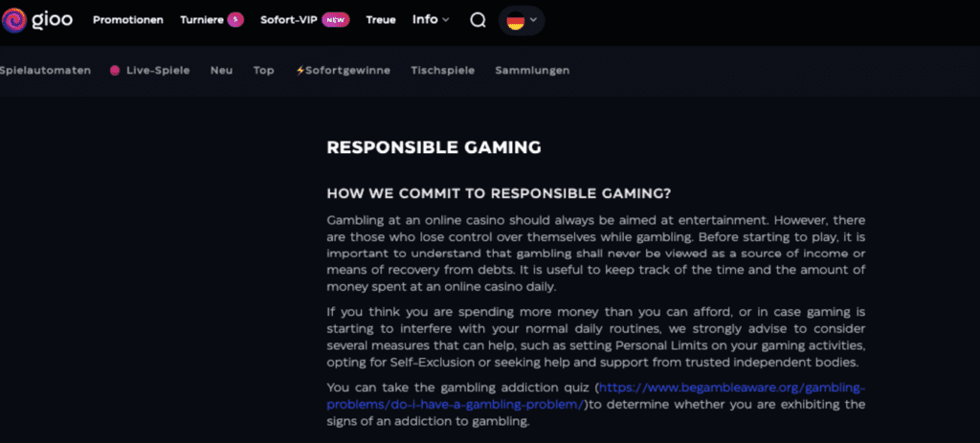Open the Turniere menu item
Viewport: 980px width, 443px height.
coord(201,20)
